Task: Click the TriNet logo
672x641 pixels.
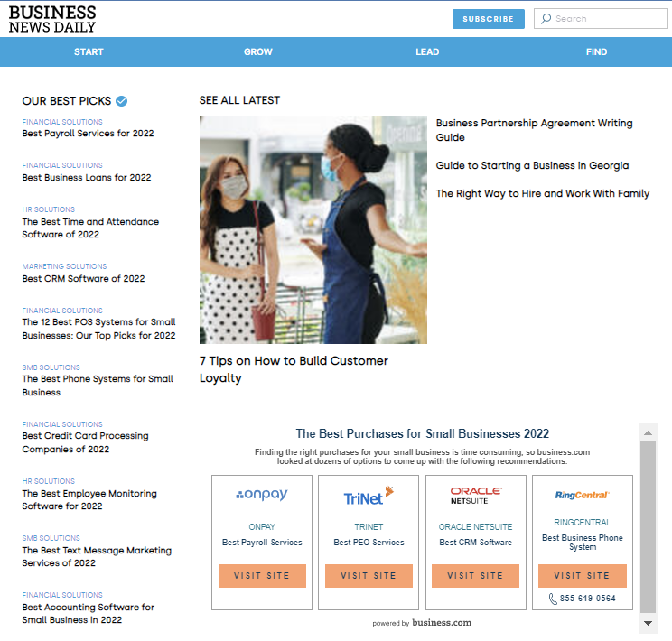Action: click(x=369, y=496)
